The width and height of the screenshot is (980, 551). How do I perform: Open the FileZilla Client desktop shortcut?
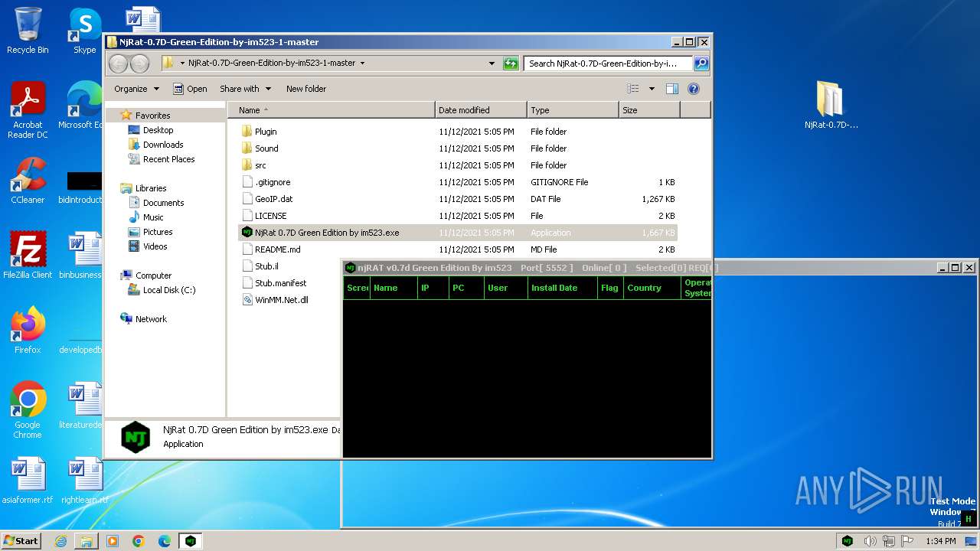click(x=28, y=255)
